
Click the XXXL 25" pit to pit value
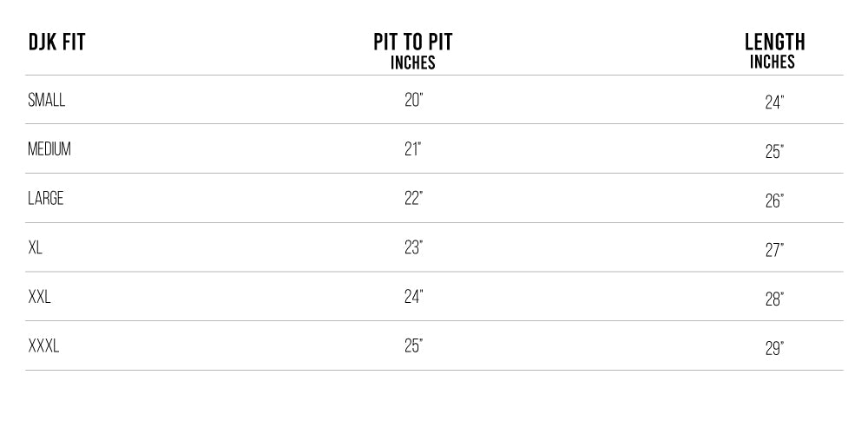pyautogui.click(x=413, y=346)
